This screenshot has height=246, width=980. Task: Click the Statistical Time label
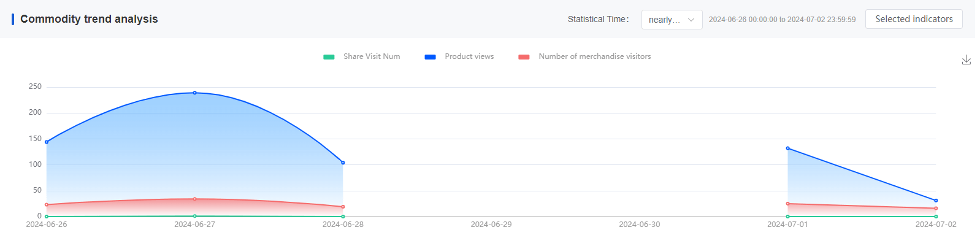point(598,19)
